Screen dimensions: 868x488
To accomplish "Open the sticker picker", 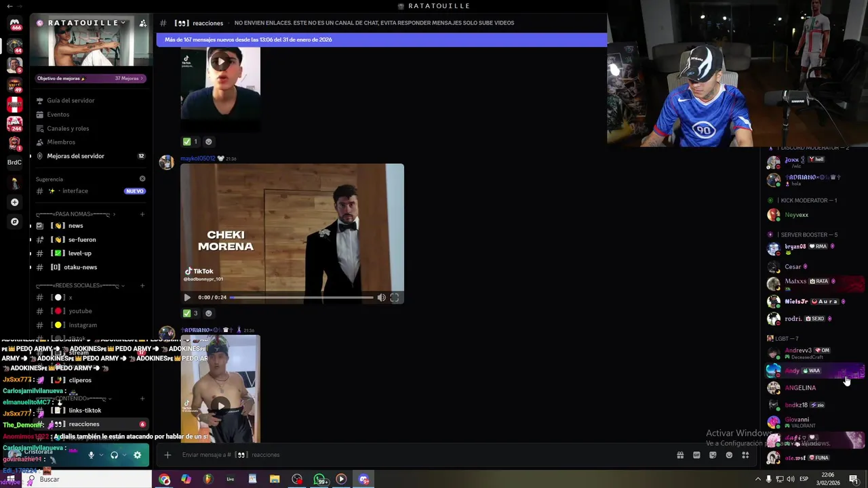I will tap(713, 455).
